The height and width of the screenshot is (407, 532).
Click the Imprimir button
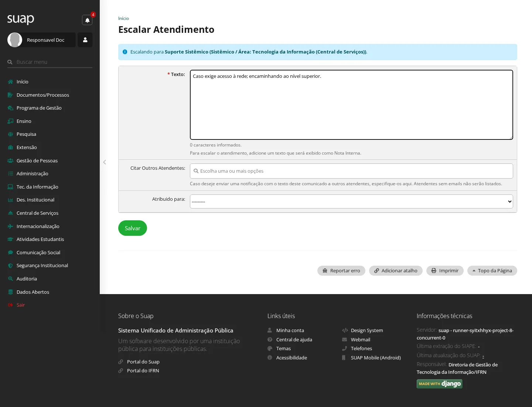(445, 270)
